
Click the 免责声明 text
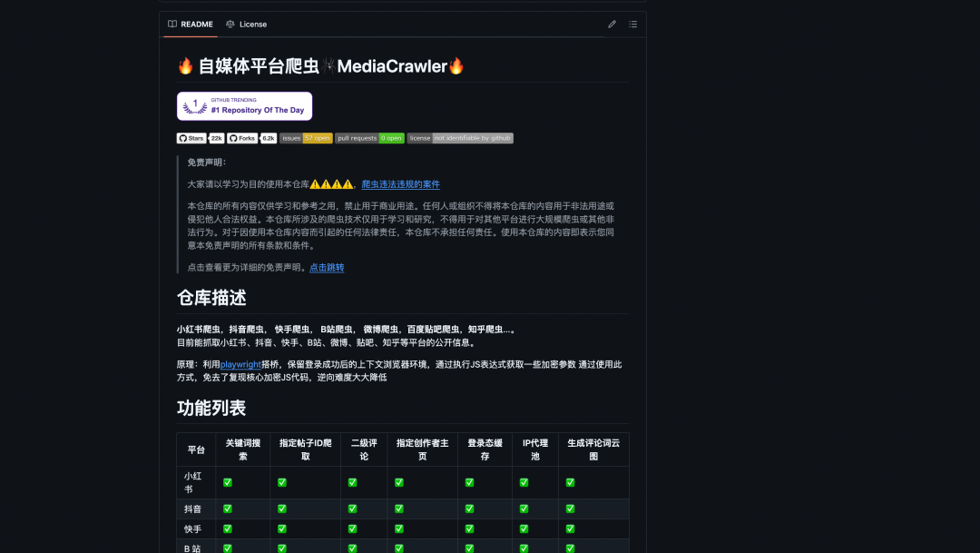206,163
